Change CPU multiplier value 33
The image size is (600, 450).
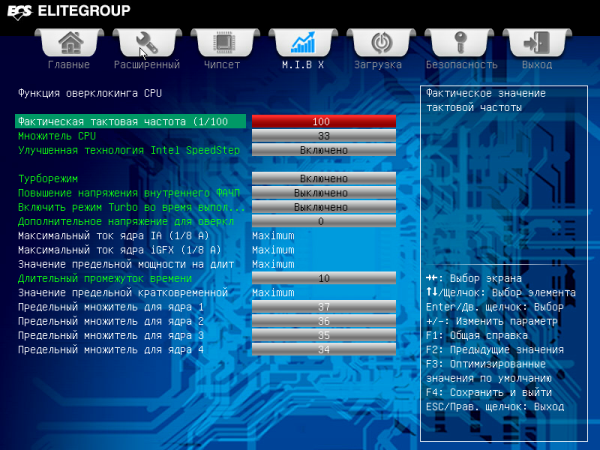pos(324,136)
